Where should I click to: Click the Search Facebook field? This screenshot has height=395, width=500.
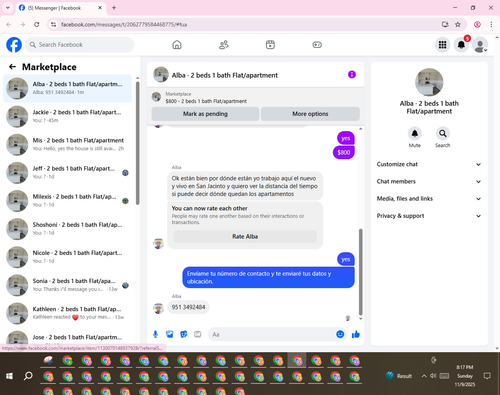coord(80,45)
